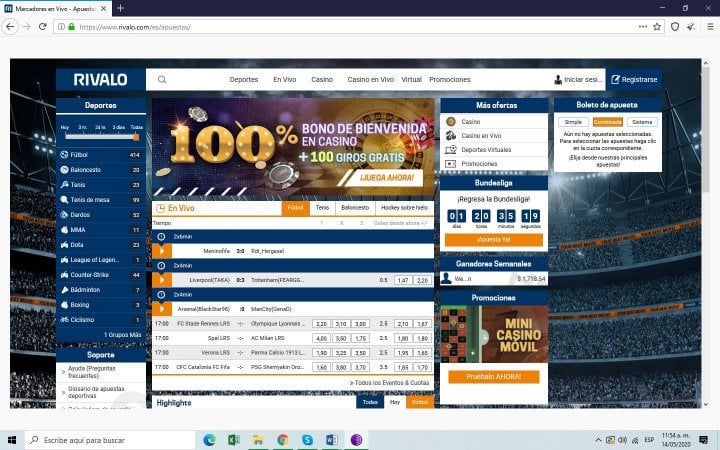Click the Tenis de mesa paddle icon
720x450 pixels.
pyautogui.click(x=64, y=200)
